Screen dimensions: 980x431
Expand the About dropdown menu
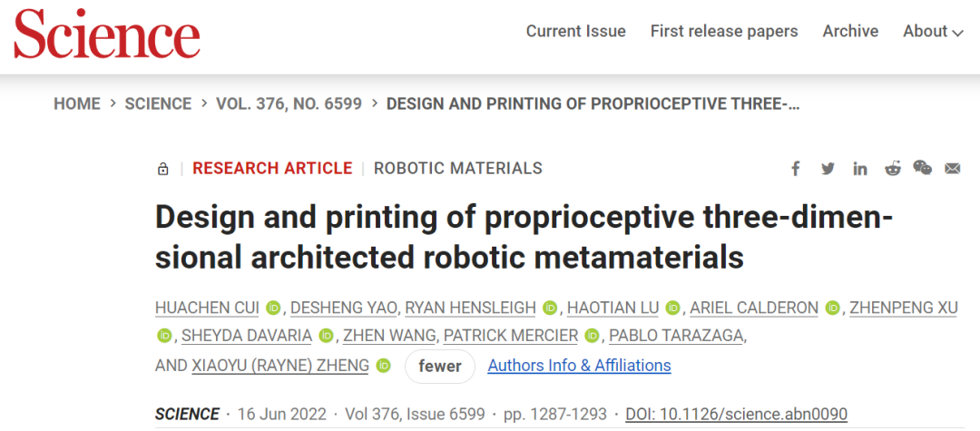click(x=933, y=31)
